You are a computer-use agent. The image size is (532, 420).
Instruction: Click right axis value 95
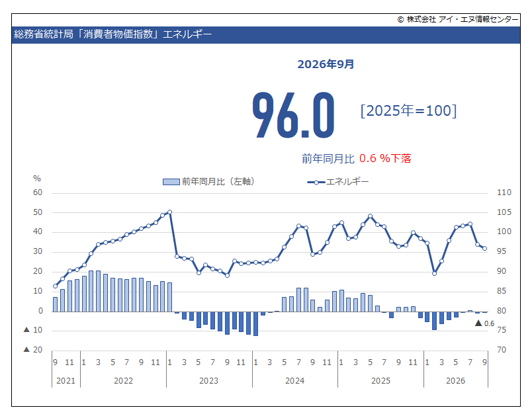[502, 251]
